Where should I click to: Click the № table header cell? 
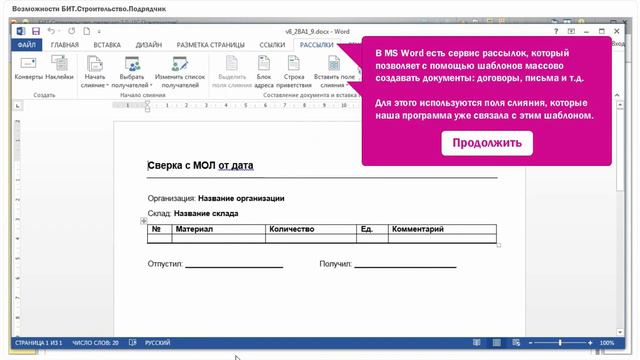pos(160,229)
